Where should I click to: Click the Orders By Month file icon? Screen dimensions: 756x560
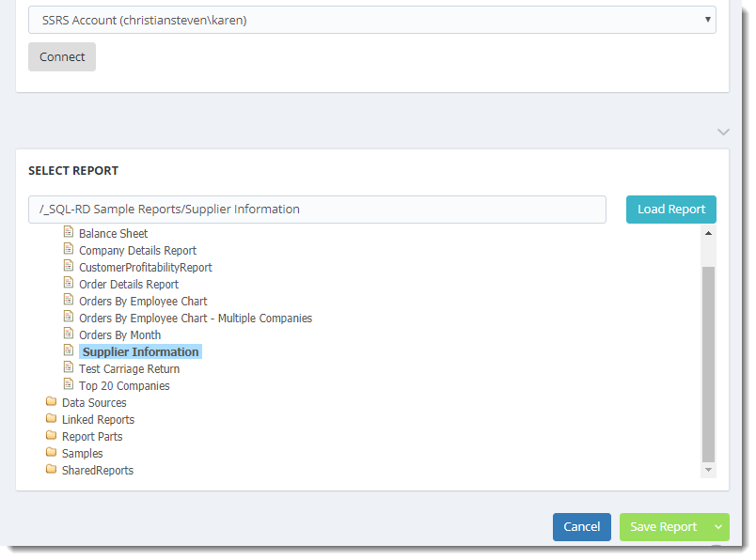point(69,333)
